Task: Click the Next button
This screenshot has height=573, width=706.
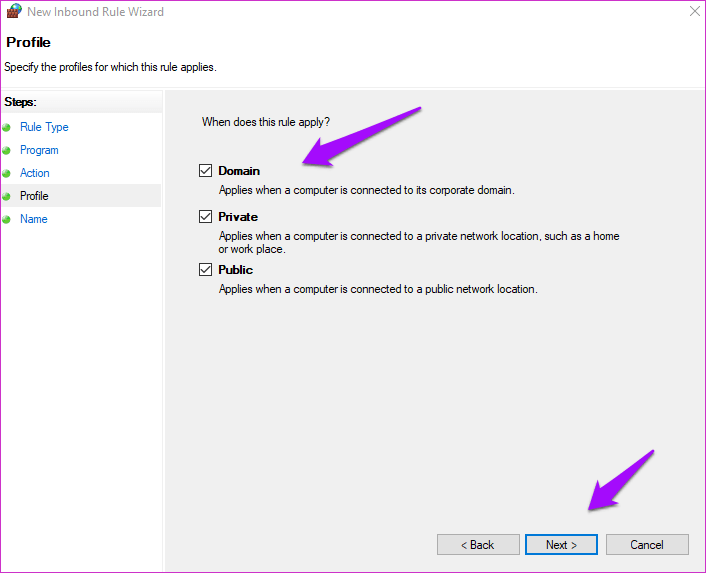Action: point(561,545)
